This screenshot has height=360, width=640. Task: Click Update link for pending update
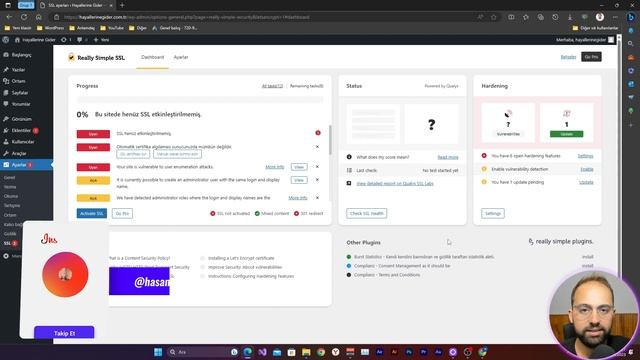pos(586,182)
